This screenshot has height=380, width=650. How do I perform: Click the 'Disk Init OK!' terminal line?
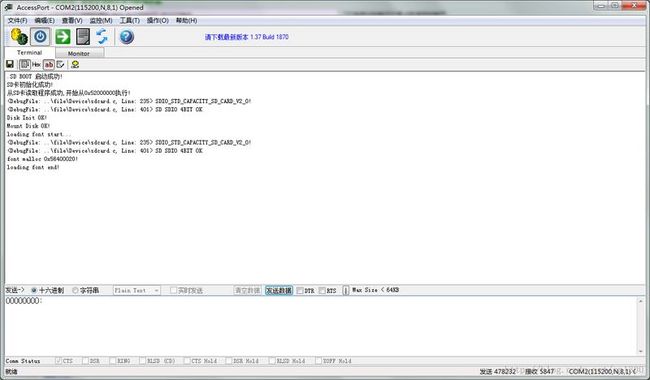(x=27, y=118)
